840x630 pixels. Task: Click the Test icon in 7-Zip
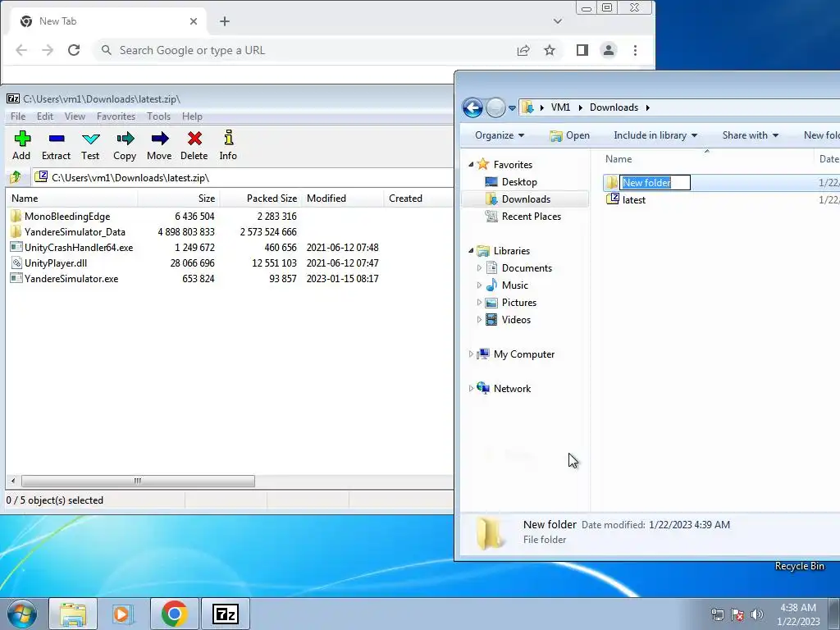[x=90, y=139]
